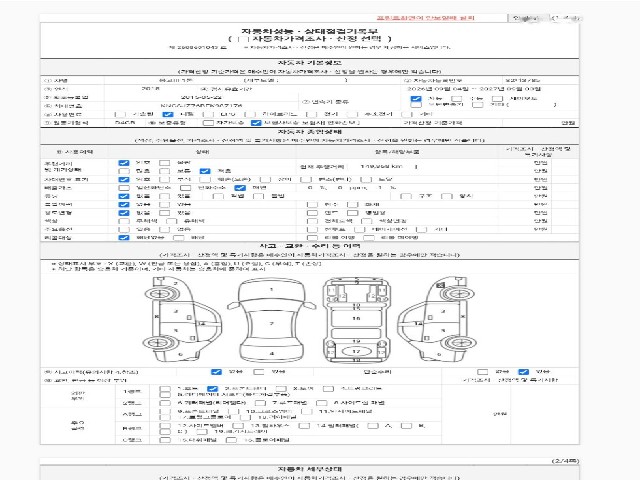Check the 보통 mileage level checkbox

(x=164, y=171)
